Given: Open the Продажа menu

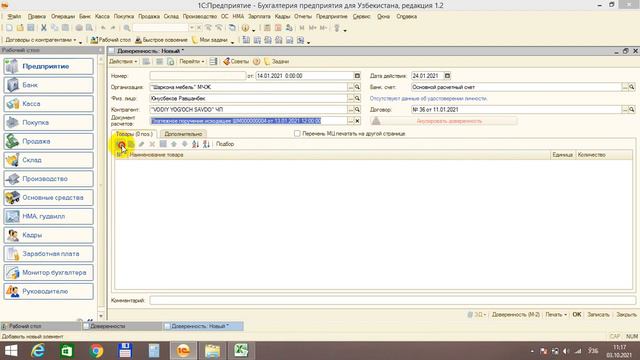Looking at the screenshot, I should click(149, 16).
